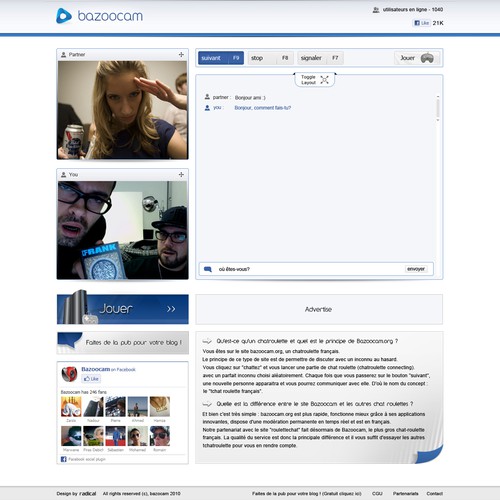The height and width of the screenshot is (500, 500).
Task: Click 'Bonjour ami :)' partner message
Action: [x=250, y=98]
